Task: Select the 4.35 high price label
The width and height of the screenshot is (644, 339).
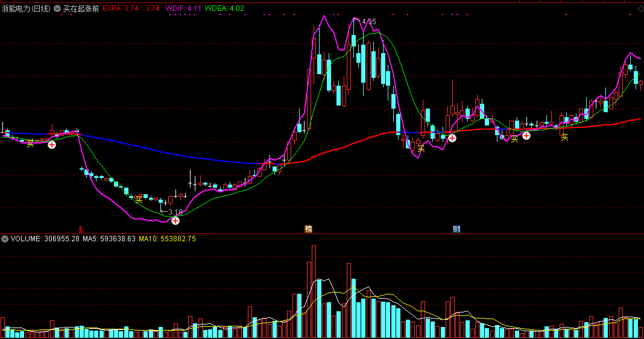Action: coord(369,21)
